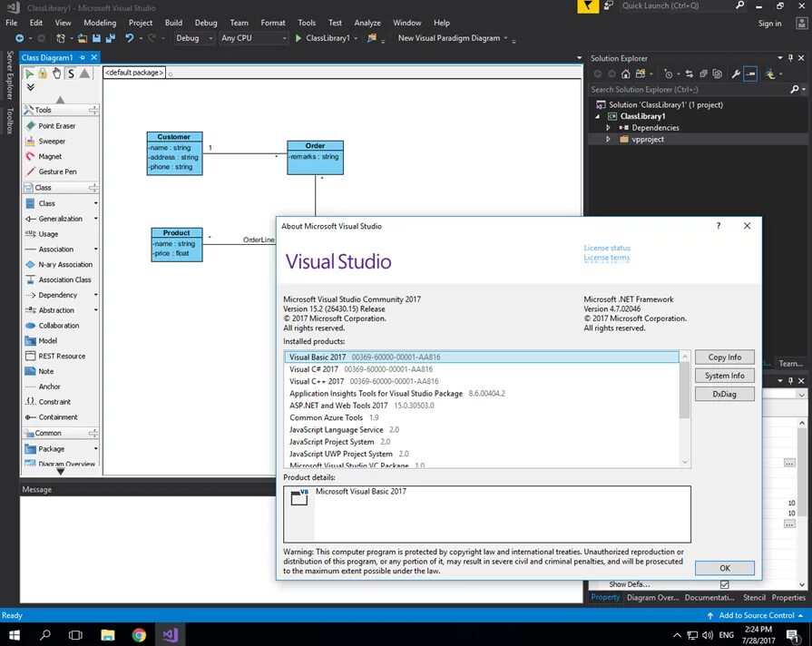
Task: Open the Any CPU platform dropdown
Action: click(x=254, y=38)
